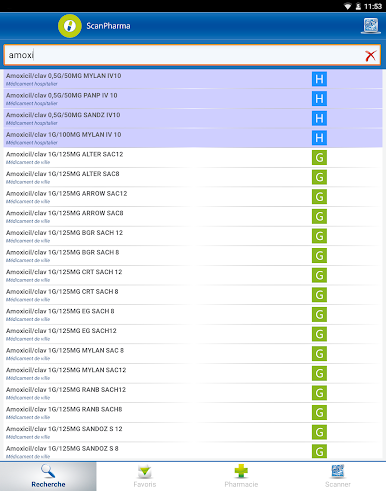The image size is (386, 491).
Task: Select Amoxicil/clav 1G/125MG MYLAN SAC12
Action: (193, 373)
